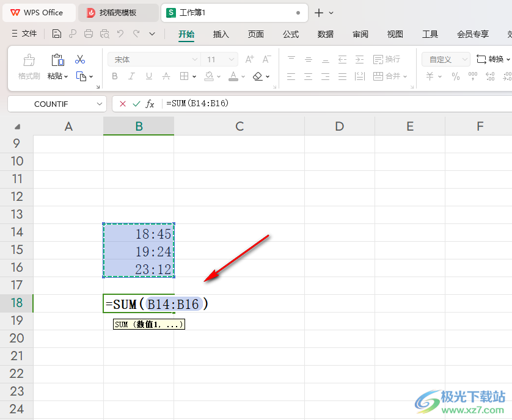512x420 pixels.
Task: Decrease indent icon
Action: [x=342, y=59]
